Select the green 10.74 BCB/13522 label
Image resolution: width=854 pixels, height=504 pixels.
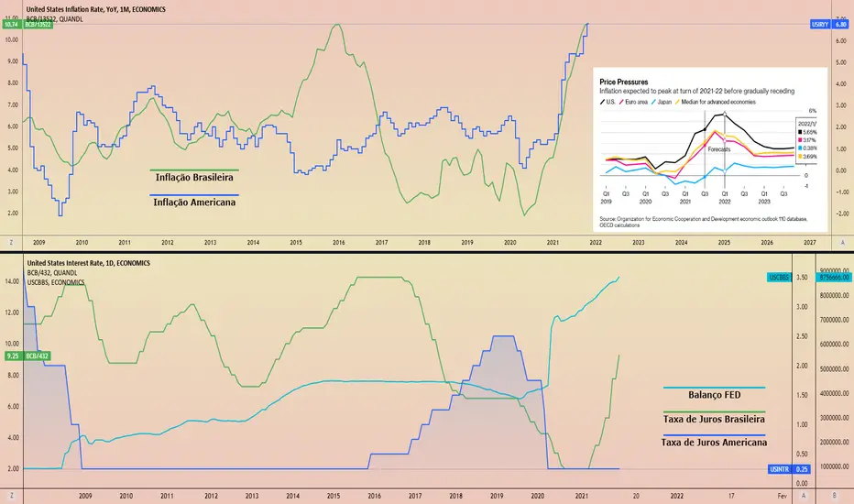[x=27, y=25]
